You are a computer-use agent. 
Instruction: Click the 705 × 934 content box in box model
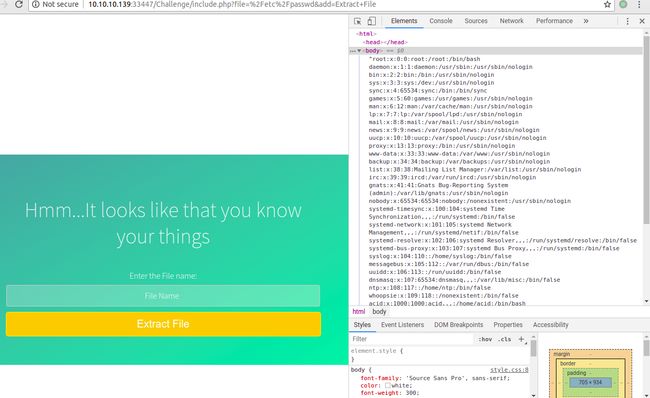pos(590,382)
